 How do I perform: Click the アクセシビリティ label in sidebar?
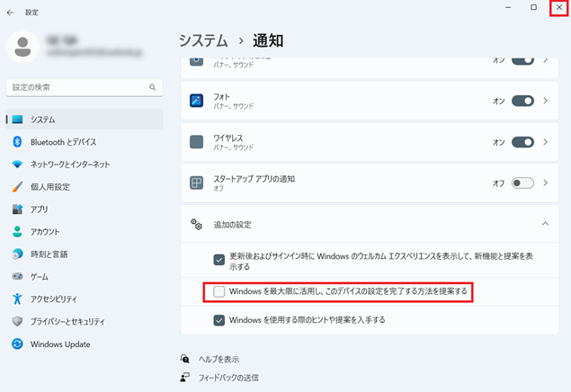pos(54,299)
